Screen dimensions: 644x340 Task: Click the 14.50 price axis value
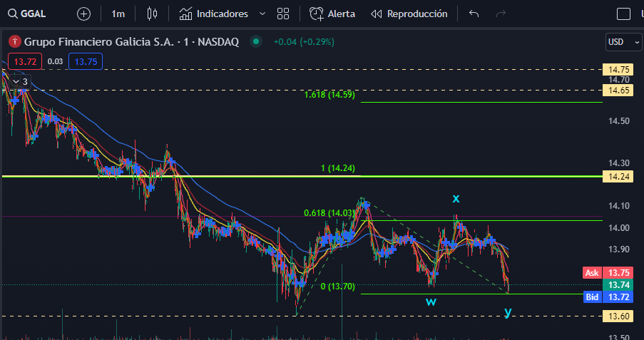coord(619,120)
